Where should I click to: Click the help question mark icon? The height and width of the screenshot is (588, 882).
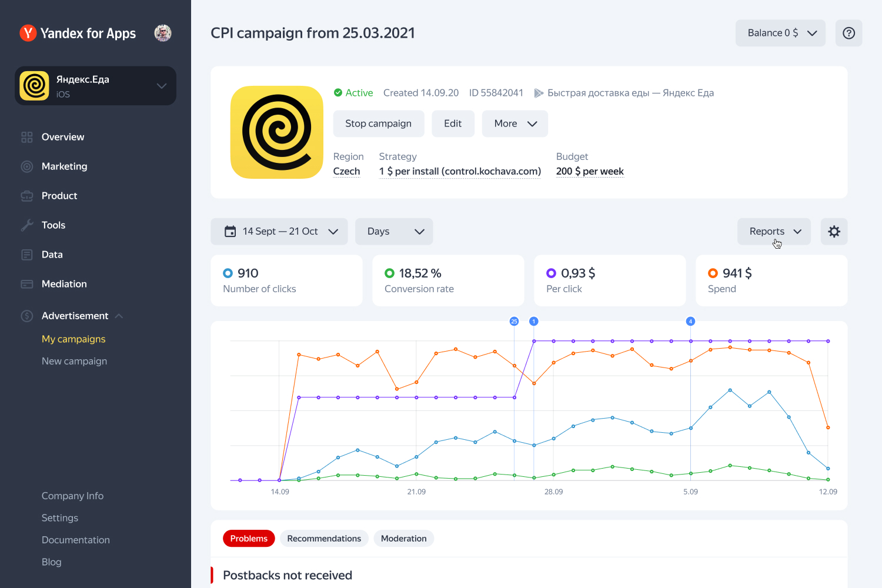[848, 33]
